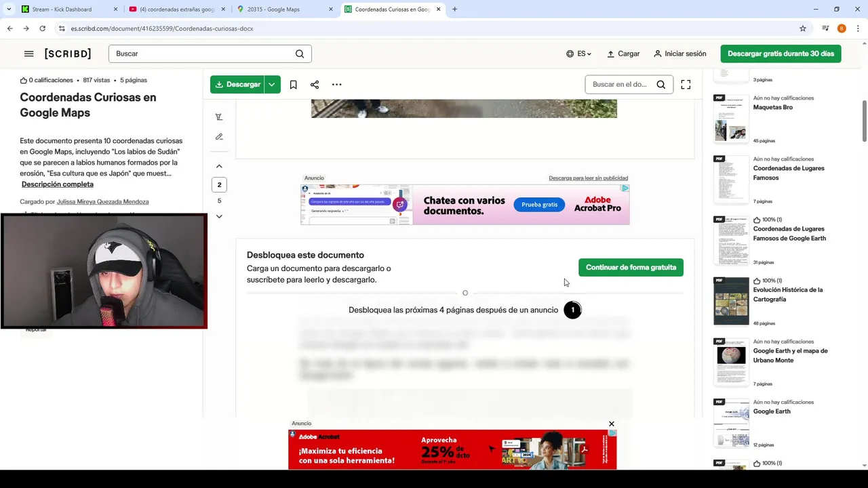
Task: Open the more options ellipsis menu
Action: (336, 85)
